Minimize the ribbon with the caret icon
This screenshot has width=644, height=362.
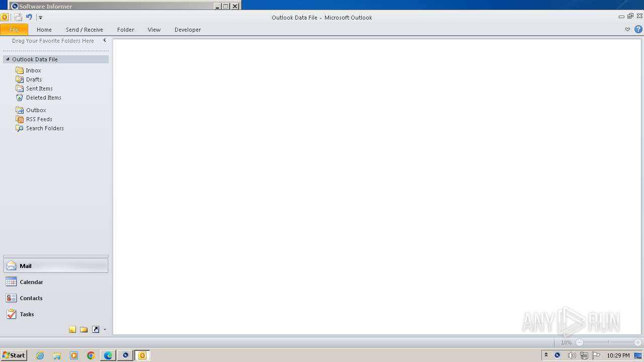(627, 29)
